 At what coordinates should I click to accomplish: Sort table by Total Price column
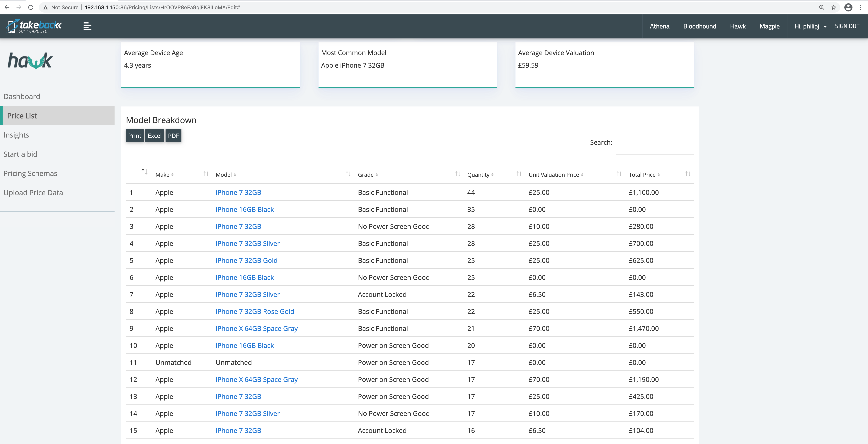644,175
